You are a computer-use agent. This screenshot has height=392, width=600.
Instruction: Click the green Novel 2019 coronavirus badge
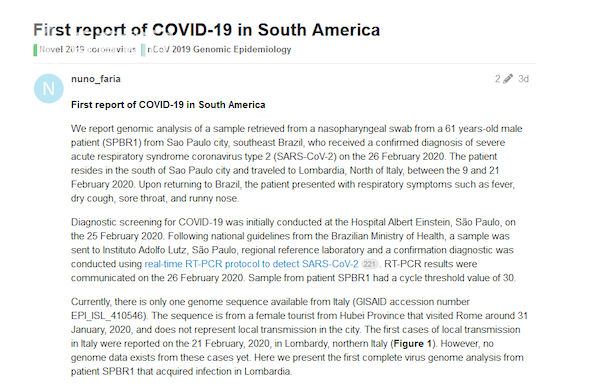pos(35,50)
